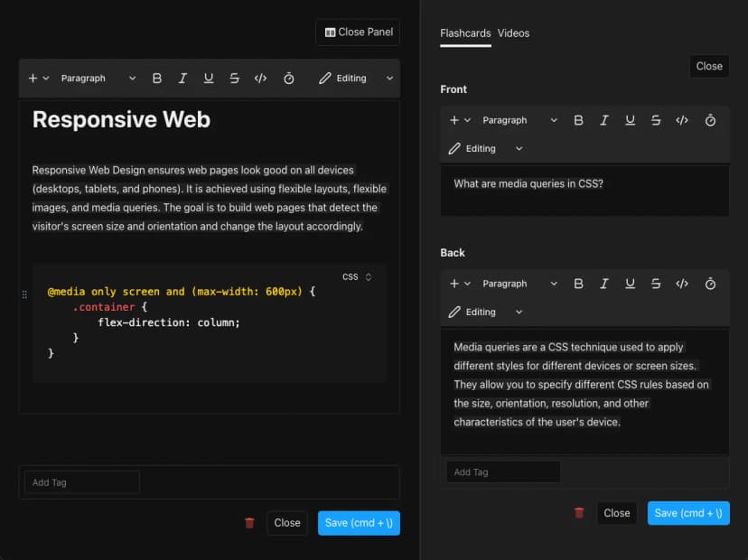
Task: Click the Close Panel button
Action: [x=359, y=33]
